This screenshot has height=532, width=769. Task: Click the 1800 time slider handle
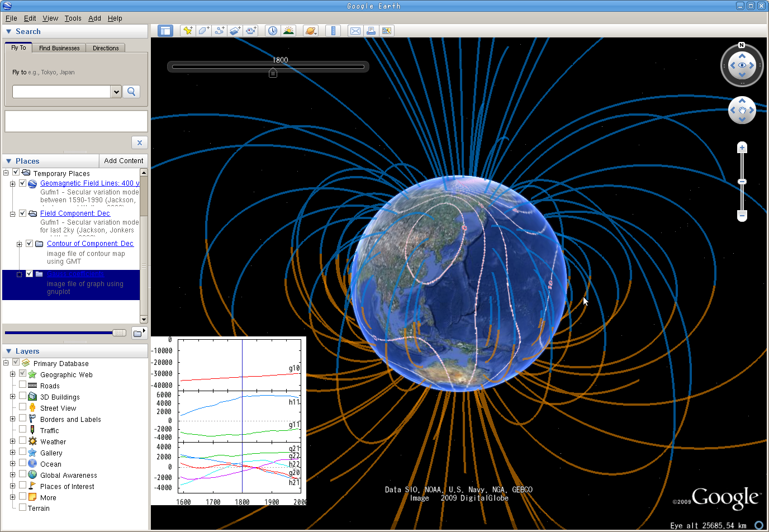(273, 73)
